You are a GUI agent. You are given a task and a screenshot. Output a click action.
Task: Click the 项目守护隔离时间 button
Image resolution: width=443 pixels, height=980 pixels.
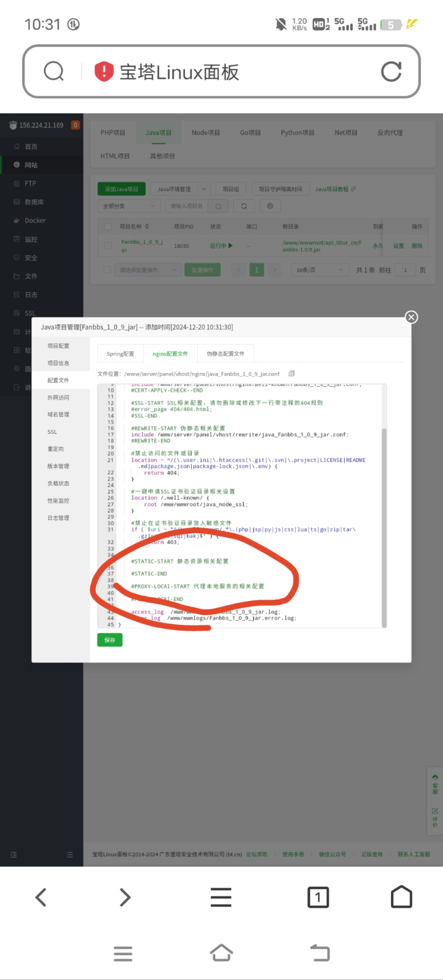coord(281,189)
